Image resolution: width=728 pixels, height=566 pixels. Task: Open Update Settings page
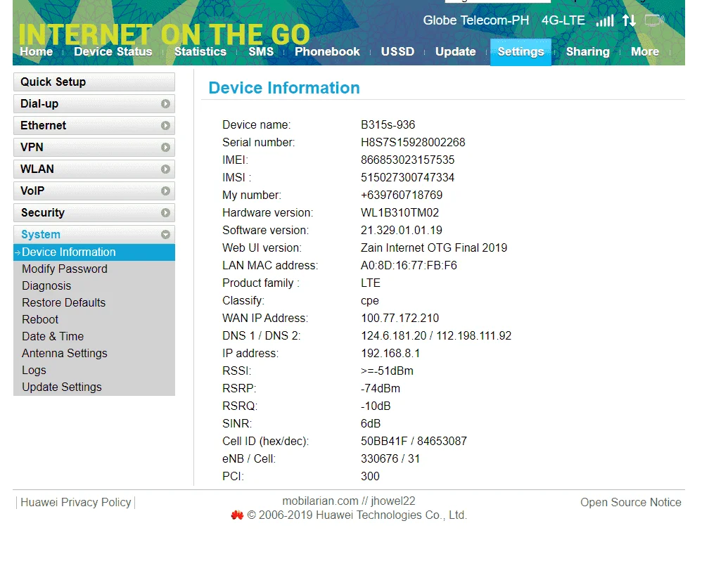(62, 387)
